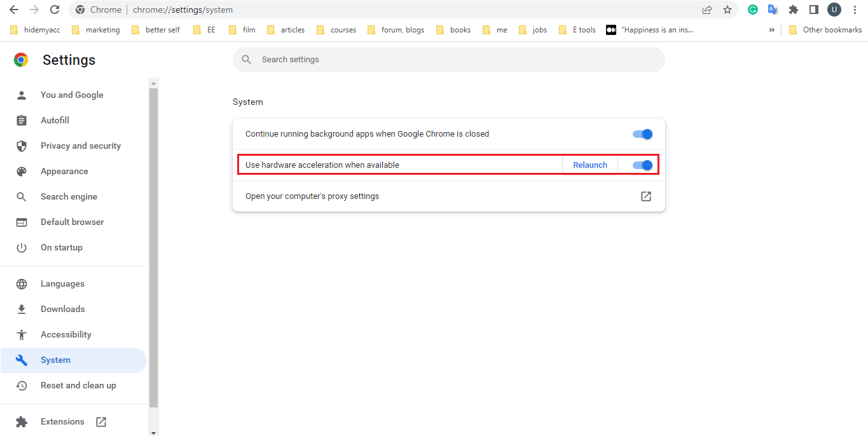The width and height of the screenshot is (868, 436).
Task: Toggle off hardware acceleration
Action: point(642,165)
